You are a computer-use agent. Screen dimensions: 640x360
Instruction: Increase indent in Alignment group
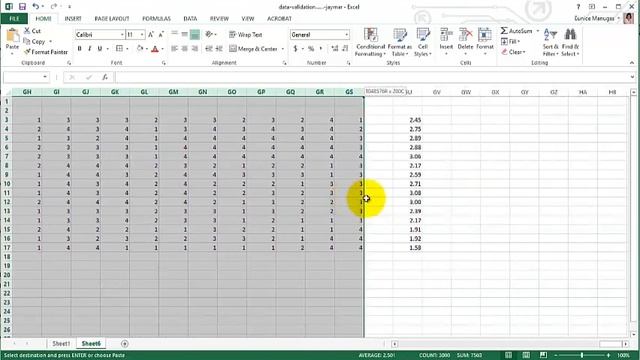pos(219,49)
